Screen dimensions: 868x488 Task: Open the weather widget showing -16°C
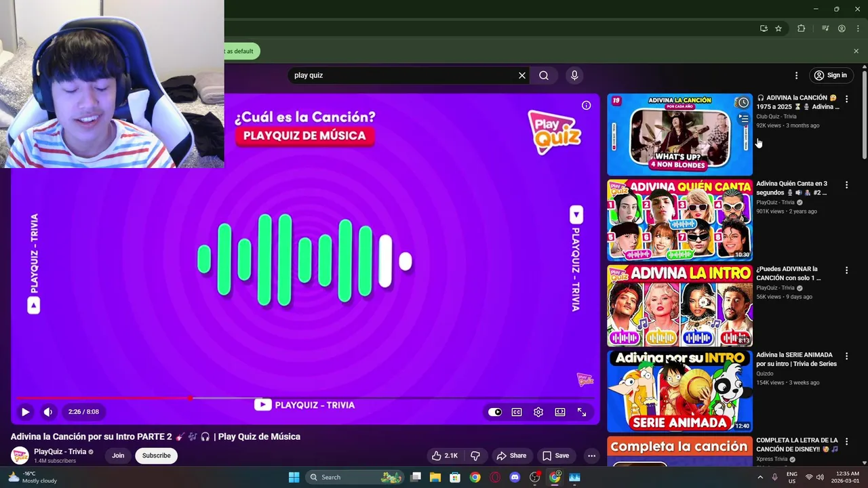click(x=33, y=477)
